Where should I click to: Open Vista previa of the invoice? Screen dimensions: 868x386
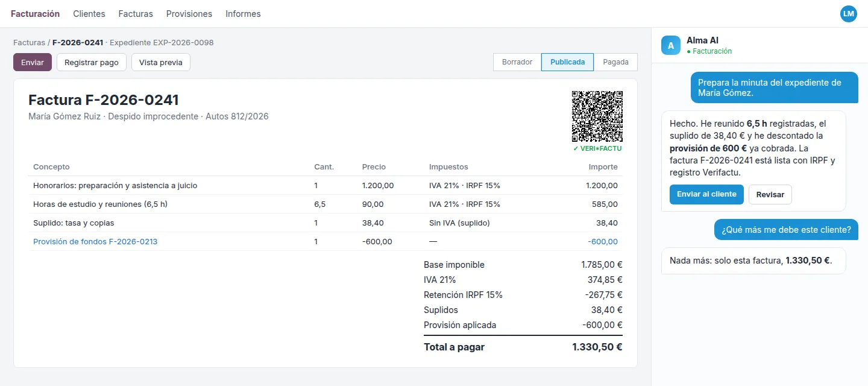[161, 62]
